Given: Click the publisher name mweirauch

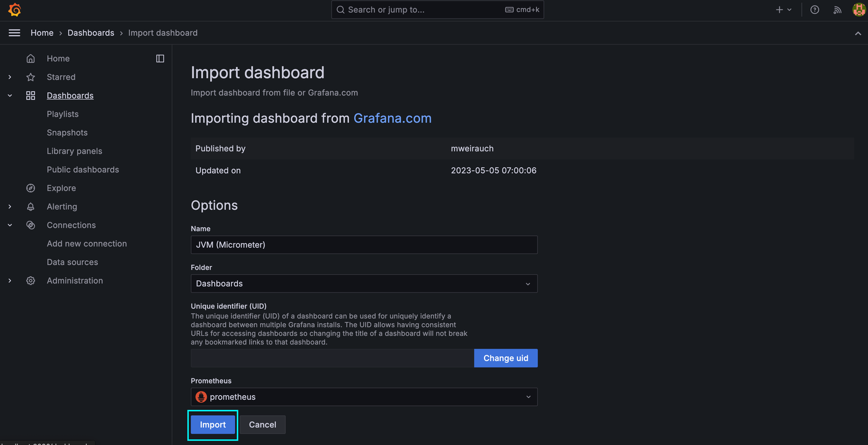Looking at the screenshot, I should [472, 148].
